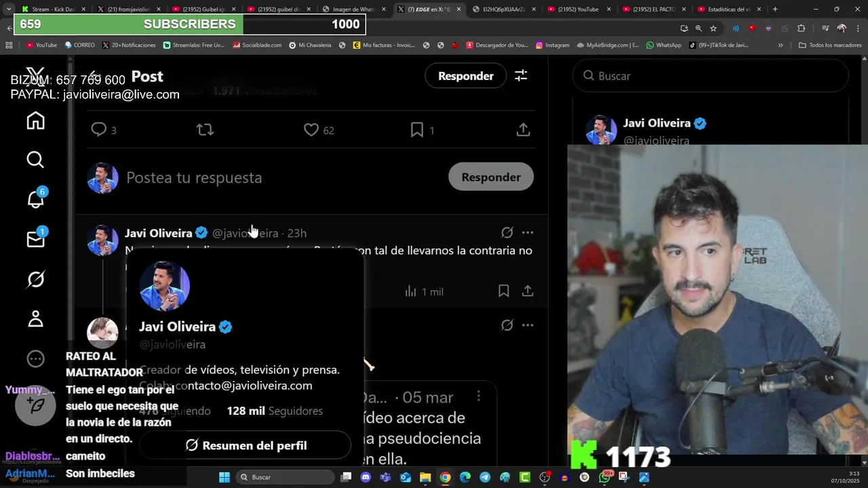
Task: Open WhatsApp taskbar icon with 99+ badge
Action: pos(605,476)
